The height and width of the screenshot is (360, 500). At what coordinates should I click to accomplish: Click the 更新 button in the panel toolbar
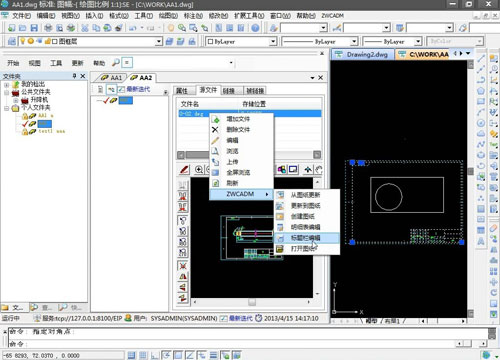[77, 63]
